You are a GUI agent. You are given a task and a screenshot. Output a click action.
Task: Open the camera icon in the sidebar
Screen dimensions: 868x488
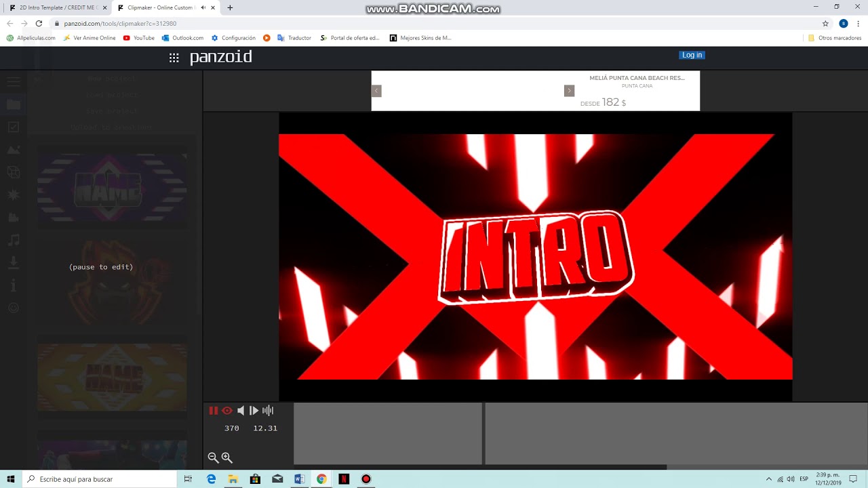pyautogui.click(x=14, y=218)
